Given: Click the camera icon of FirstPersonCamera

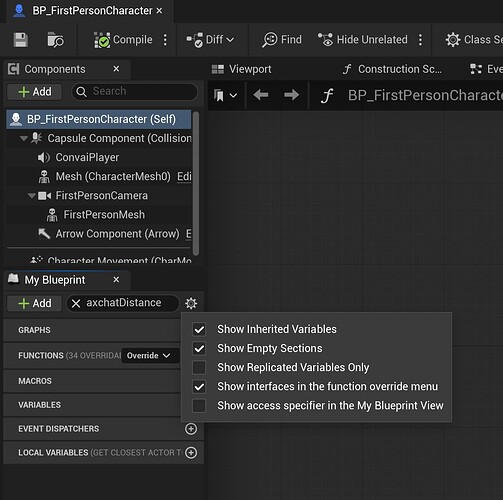Looking at the screenshot, I should 44,196.
